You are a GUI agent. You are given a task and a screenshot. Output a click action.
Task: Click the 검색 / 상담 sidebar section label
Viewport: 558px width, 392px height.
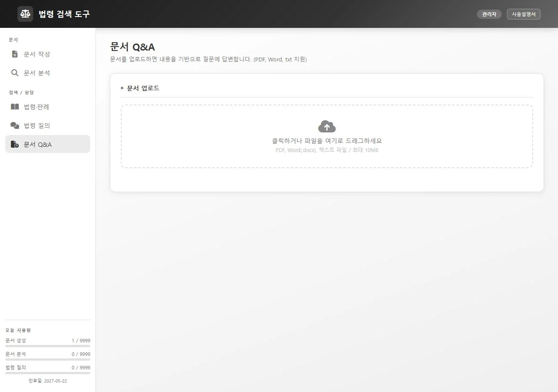[21, 92]
